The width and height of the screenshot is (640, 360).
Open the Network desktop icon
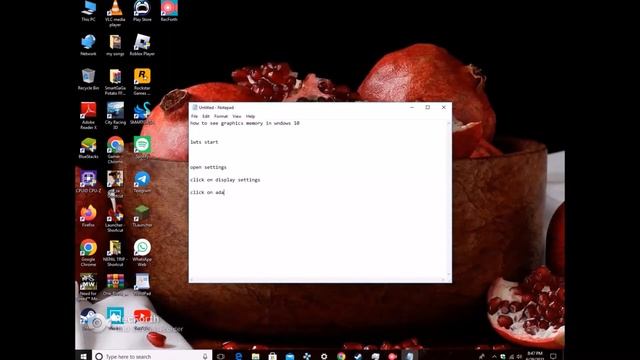click(88, 45)
